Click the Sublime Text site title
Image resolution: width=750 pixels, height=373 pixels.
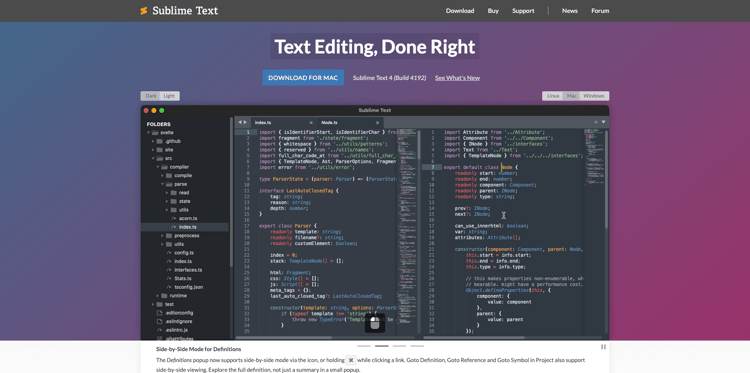(185, 11)
